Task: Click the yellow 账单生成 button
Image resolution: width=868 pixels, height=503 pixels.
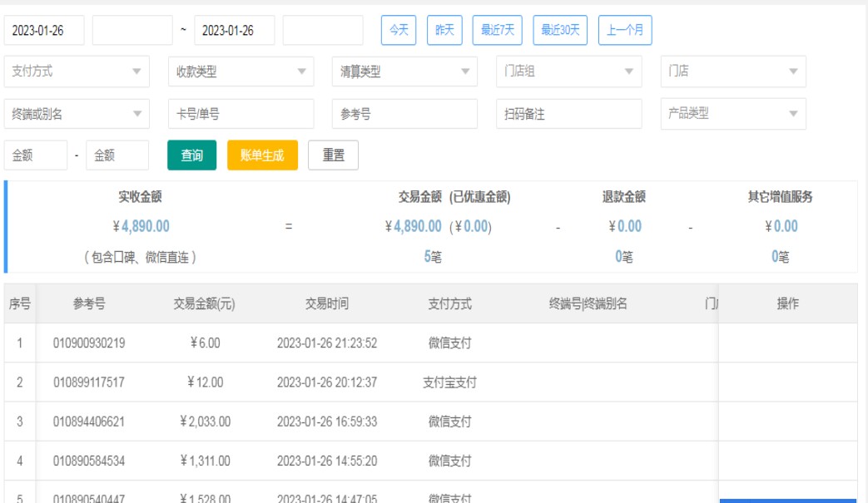Action: (262, 155)
